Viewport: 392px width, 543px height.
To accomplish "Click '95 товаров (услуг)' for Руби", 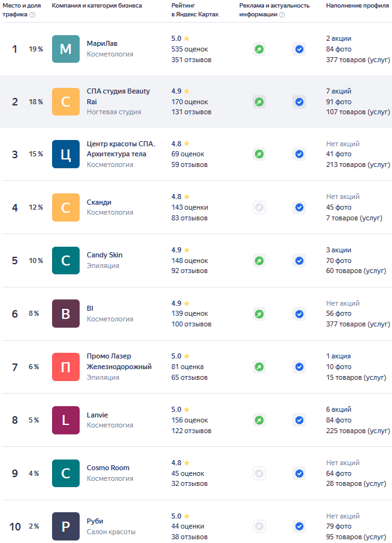I will [x=356, y=537].
